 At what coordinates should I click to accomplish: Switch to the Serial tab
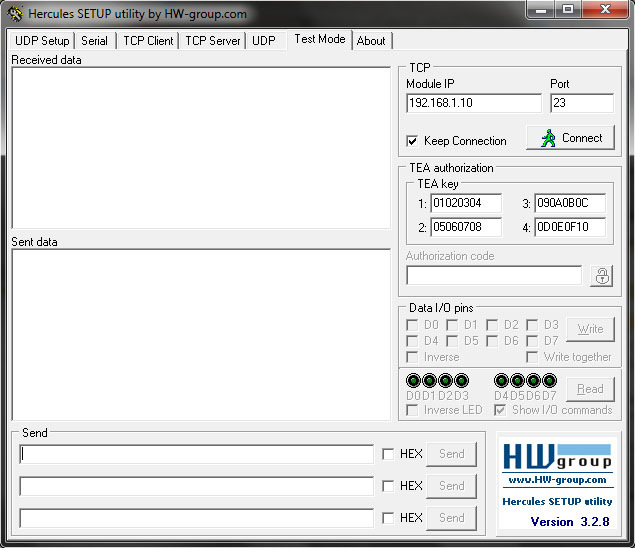[95, 41]
